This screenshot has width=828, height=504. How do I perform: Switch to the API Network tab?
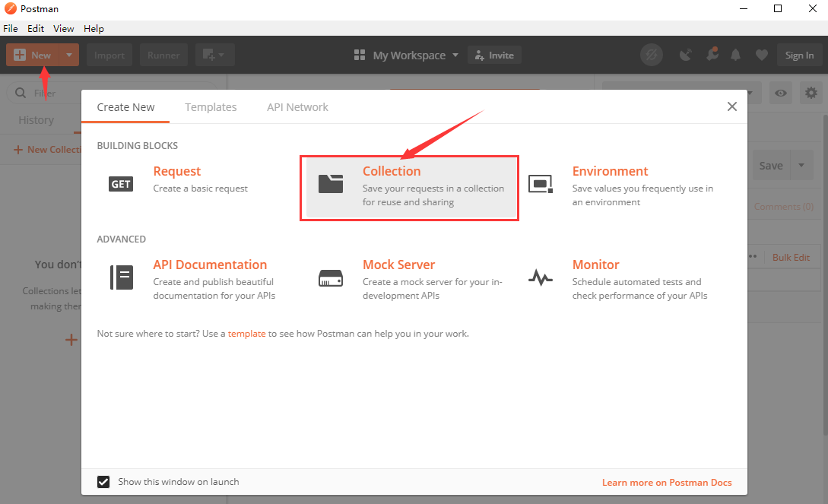[297, 107]
